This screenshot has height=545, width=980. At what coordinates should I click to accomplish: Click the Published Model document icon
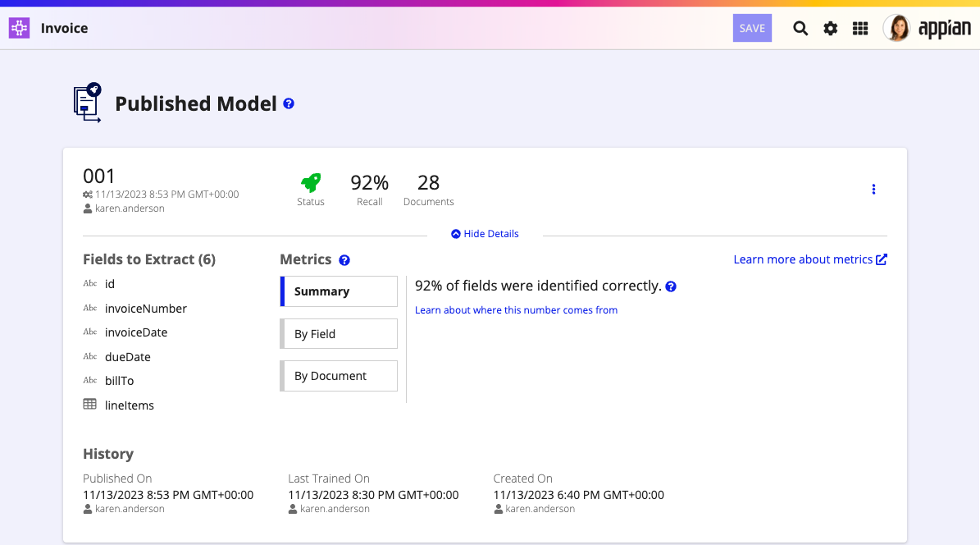pos(87,103)
